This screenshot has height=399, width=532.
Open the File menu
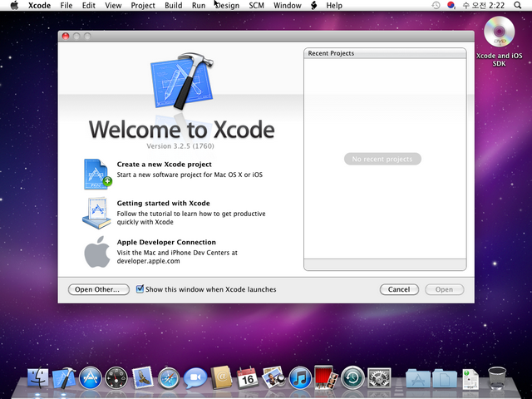pyautogui.click(x=66, y=6)
